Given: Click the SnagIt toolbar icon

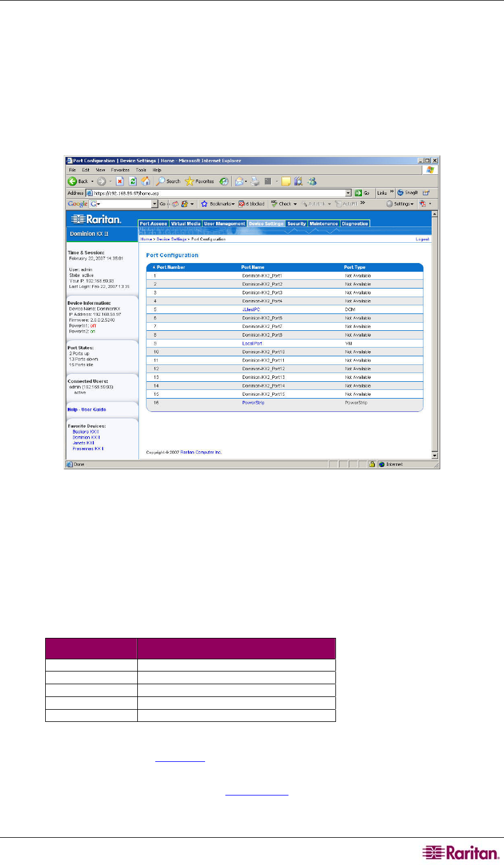Looking at the screenshot, I should click(400, 192).
